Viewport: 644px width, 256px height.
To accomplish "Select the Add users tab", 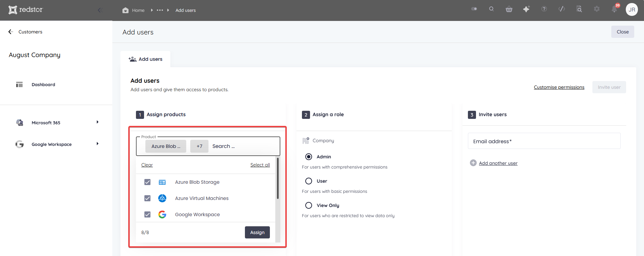I will tap(145, 59).
